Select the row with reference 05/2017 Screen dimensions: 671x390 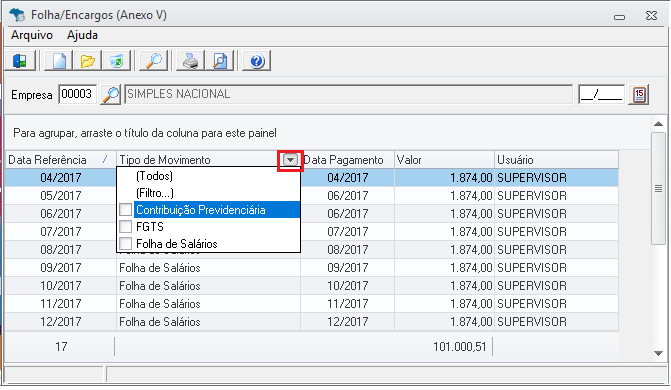[x=312, y=196]
